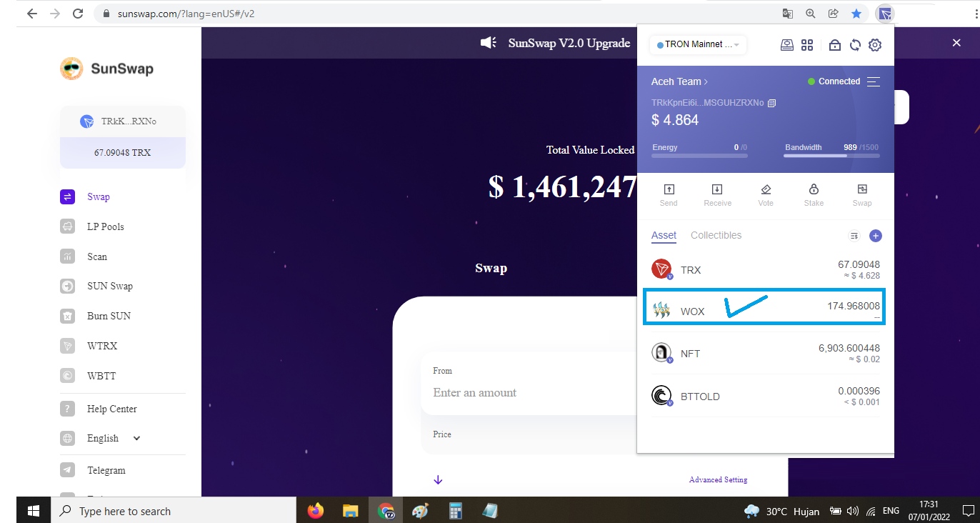Click the SunSwap logo in the sidebar
The height and width of the screenshot is (523, 980).
point(106,69)
